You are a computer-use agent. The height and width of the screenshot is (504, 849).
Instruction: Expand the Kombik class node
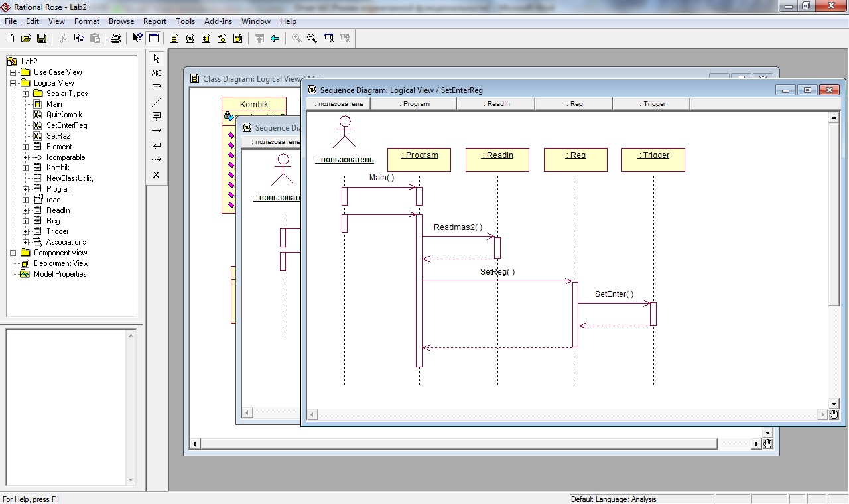(26, 168)
